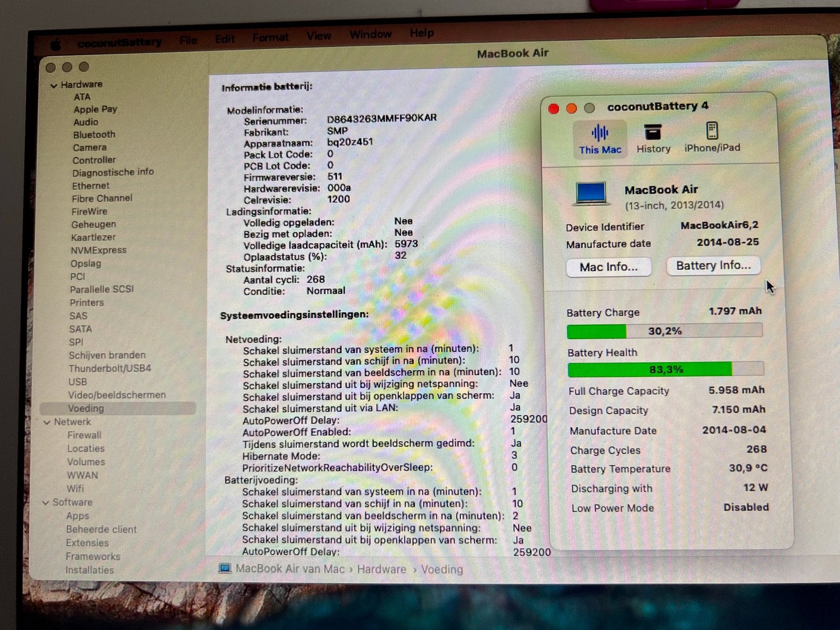Select the highlighted Voeding item
This screenshot has height=630, width=840.
[x=118, y=408]
